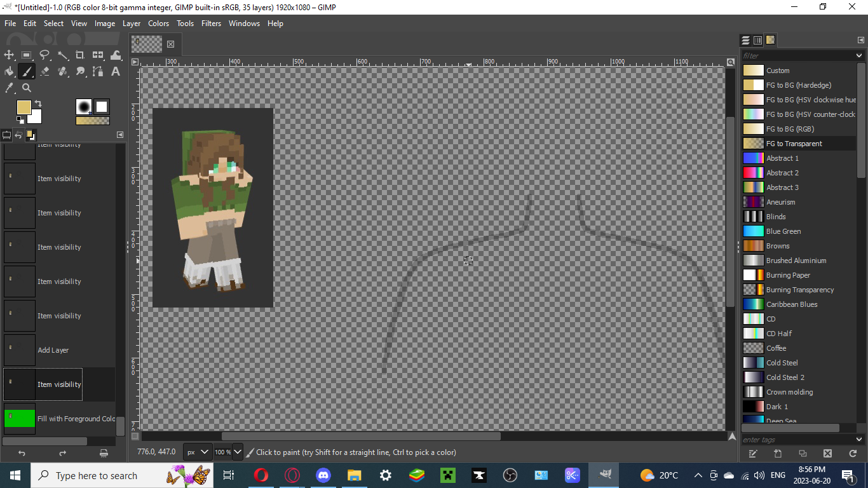The height and width of the screenshot is (488, 868).
Task: Activate the Fuzzy Select magic wand
Action: point(62,55)
